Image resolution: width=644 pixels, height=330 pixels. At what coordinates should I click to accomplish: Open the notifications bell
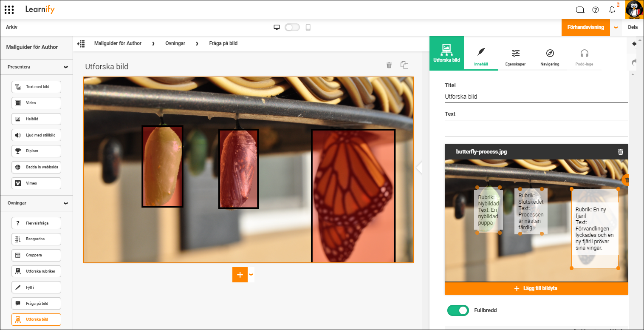[x=612, y=10]
